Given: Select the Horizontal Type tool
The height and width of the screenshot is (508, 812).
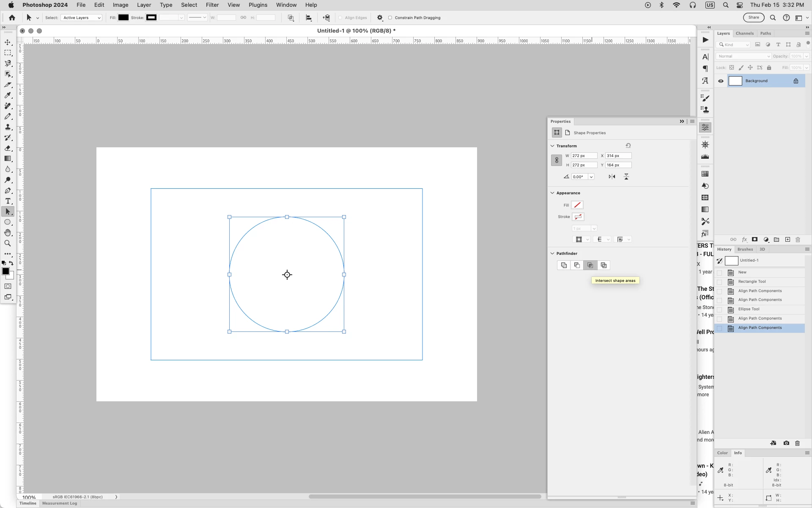Looking at the screenshot, I should tap(8, 201).
